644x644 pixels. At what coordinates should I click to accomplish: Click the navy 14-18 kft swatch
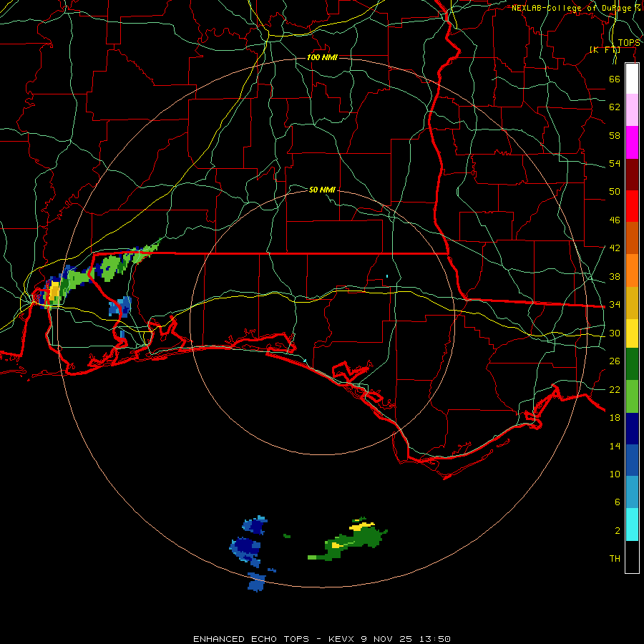pos(632,429)
